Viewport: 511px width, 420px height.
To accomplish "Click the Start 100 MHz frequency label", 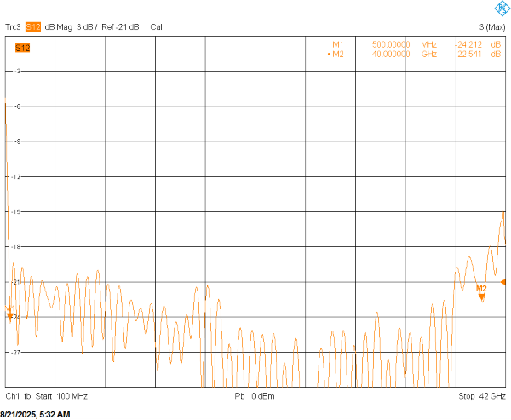I will click(60, 397).
